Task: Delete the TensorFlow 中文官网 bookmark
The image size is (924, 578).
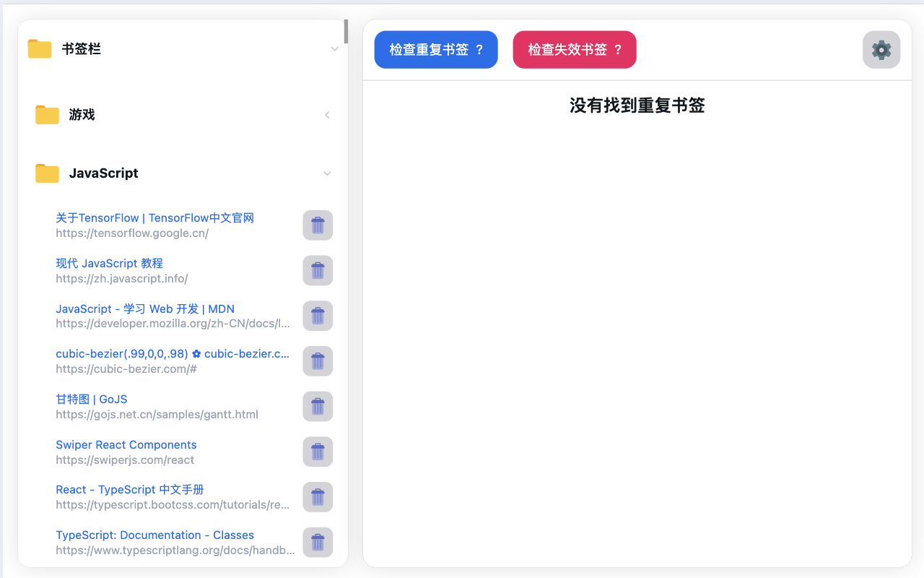Action: 318,225
